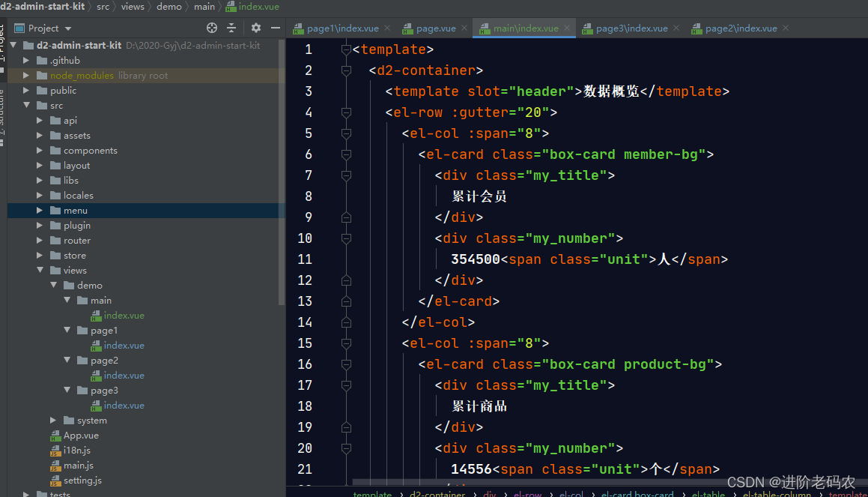
Task: Expand the assets folder
Action: 39,135
